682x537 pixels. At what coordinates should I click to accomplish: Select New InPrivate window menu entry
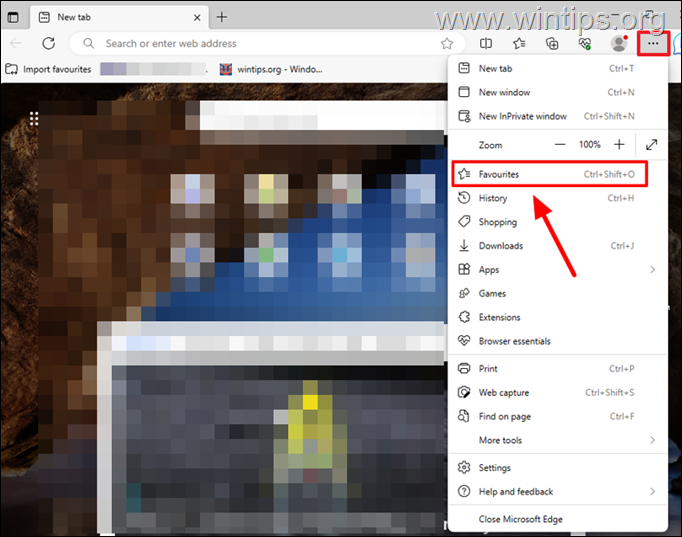click(x=558, y=116)
